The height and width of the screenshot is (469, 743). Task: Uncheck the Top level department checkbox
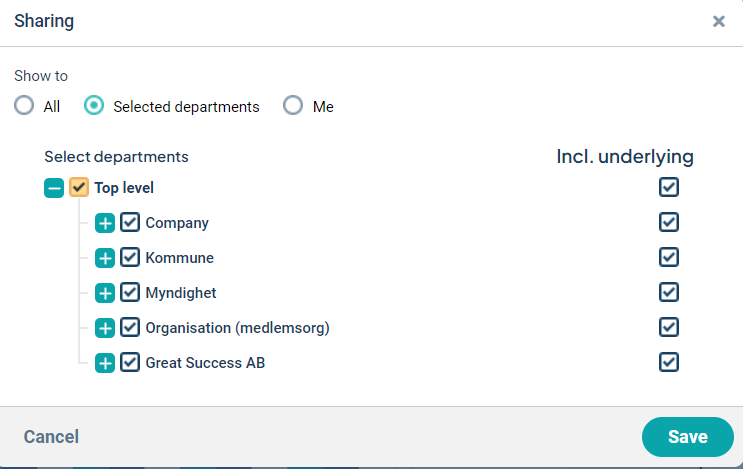pos(79,187)
